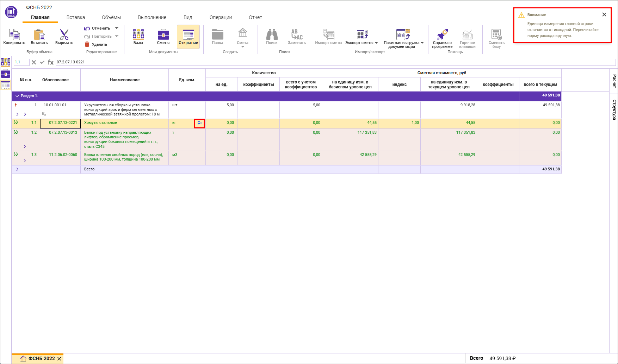Cancel formula edit with the X icon
Viewport: 618px width, 364px height.
click(34, 62)
